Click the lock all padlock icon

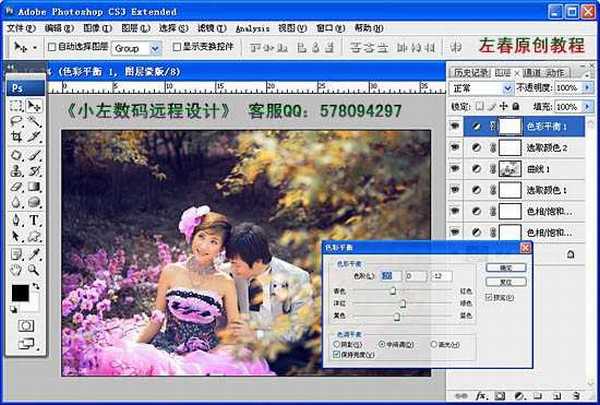click(x=516, y=106)
